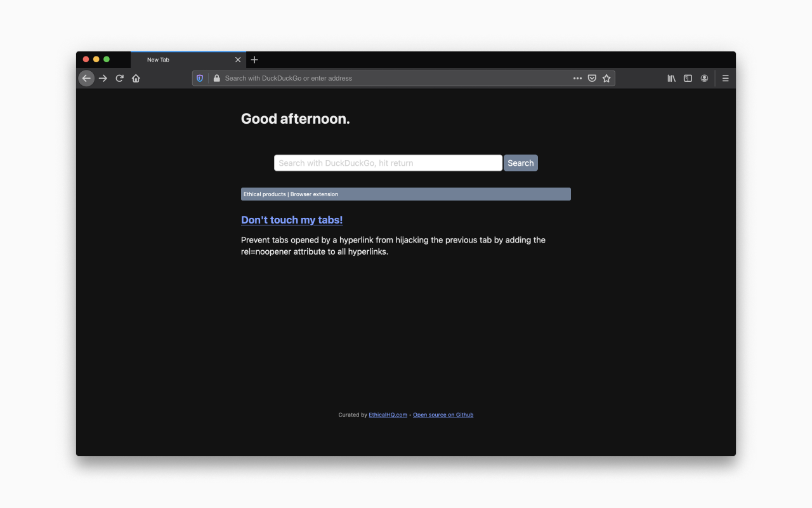Image resolution: width=812 pixels, height=508 pixels.
Task: Go forward with the forward arrow
Action: [x=103, y=78]
